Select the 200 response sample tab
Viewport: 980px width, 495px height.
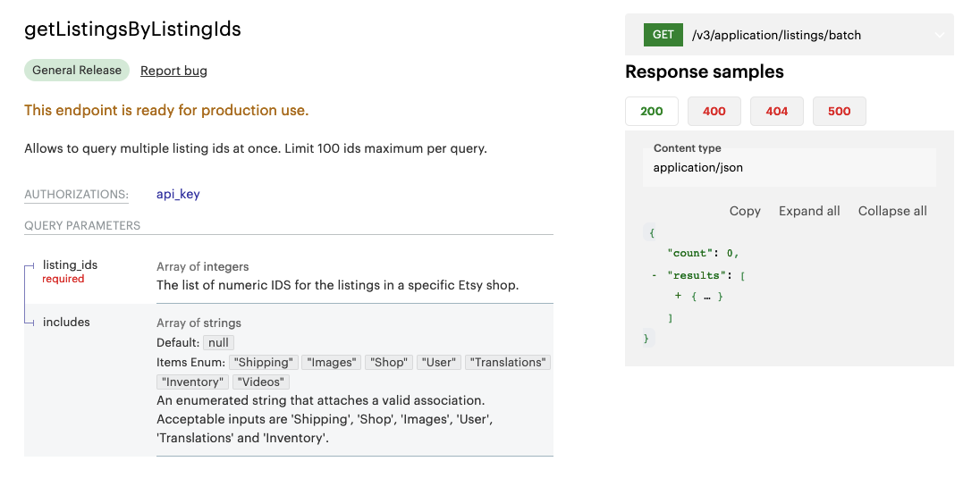coord(651,111)
